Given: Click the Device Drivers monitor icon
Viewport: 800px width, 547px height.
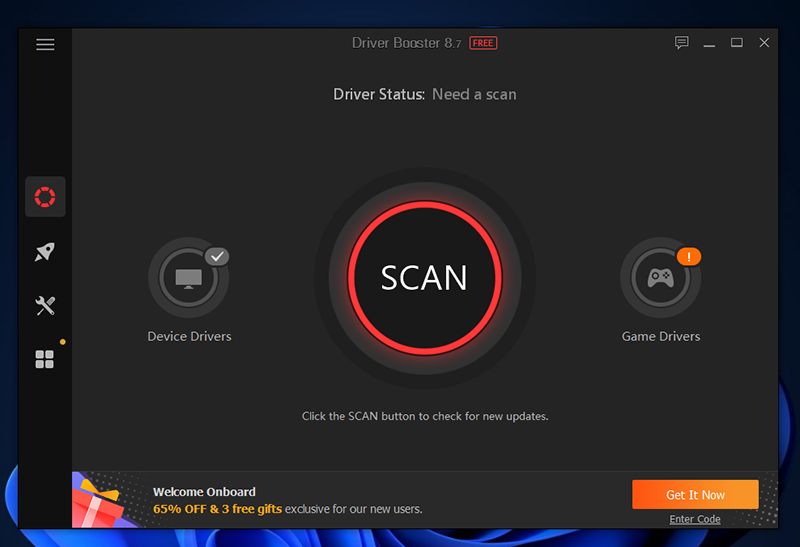Looking at the screenshot, I should pyautogui.click(x=188, y=279).
